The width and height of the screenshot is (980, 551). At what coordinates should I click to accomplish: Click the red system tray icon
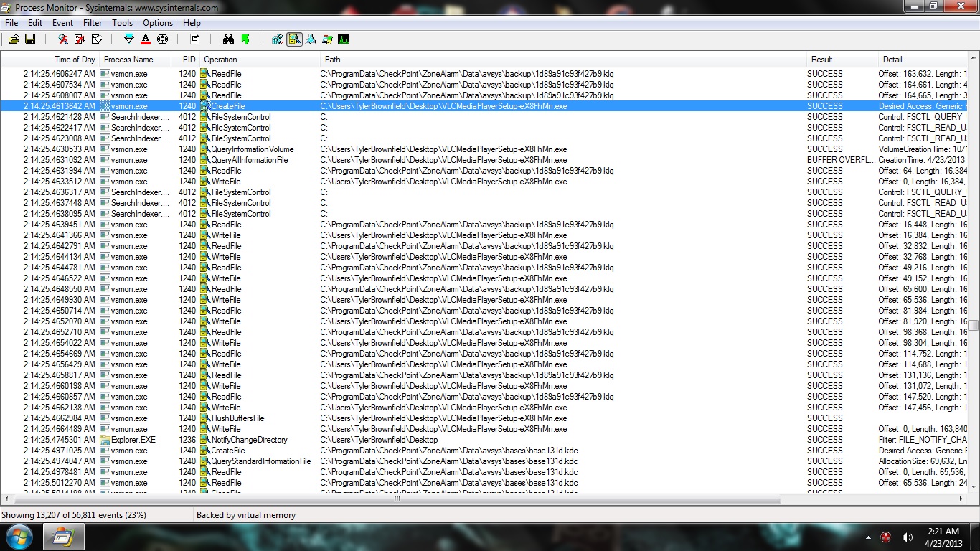point(887,537)
